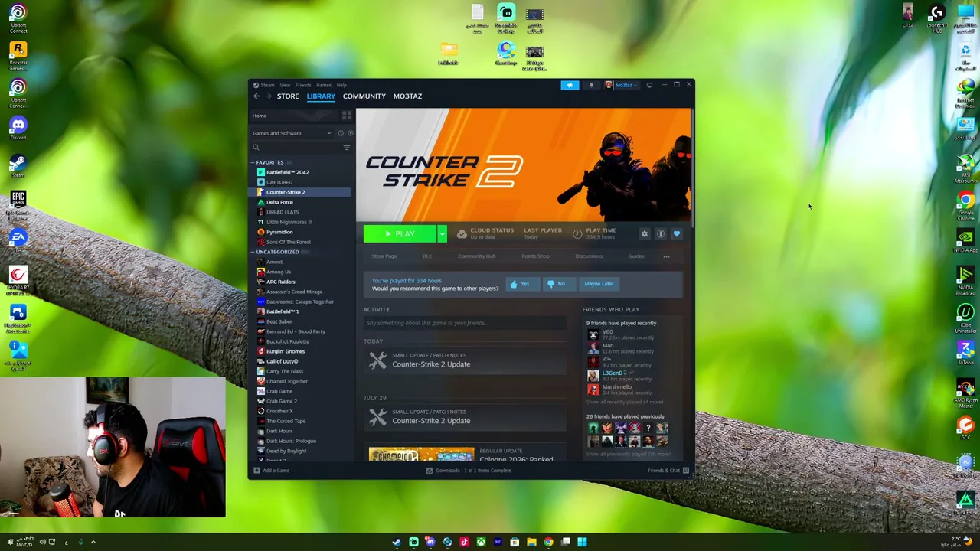Toggle Counter-Strike 2 favorite heart
Viewport: 980px width, 551px height.
tap(677, 234)
